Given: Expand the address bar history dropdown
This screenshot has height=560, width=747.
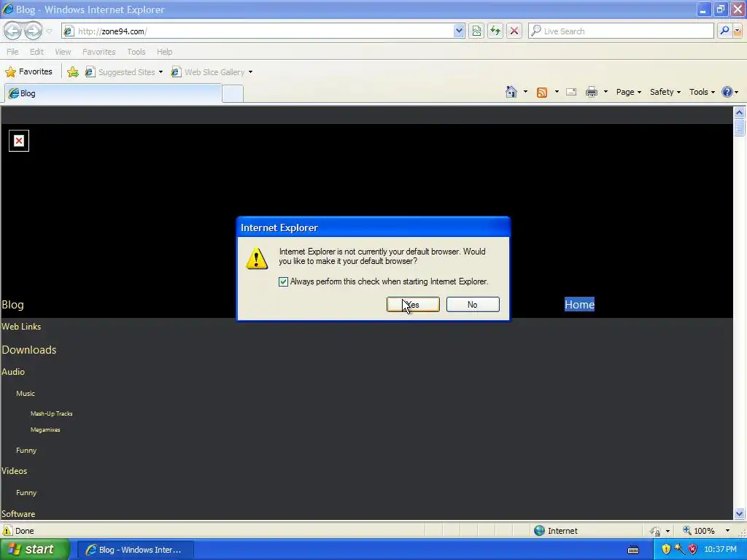Looking at the screenshot, I should point(459,31).
